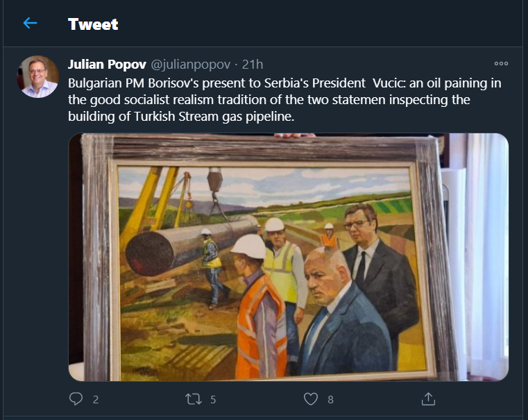Screen dimensions: 528x420
Task: Open Julian Popov's profile avatar
Action: click(39, 76)
